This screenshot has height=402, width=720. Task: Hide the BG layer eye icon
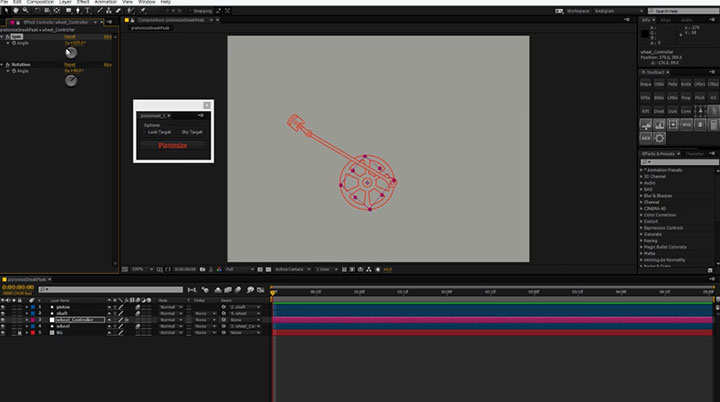pos(3,333)
